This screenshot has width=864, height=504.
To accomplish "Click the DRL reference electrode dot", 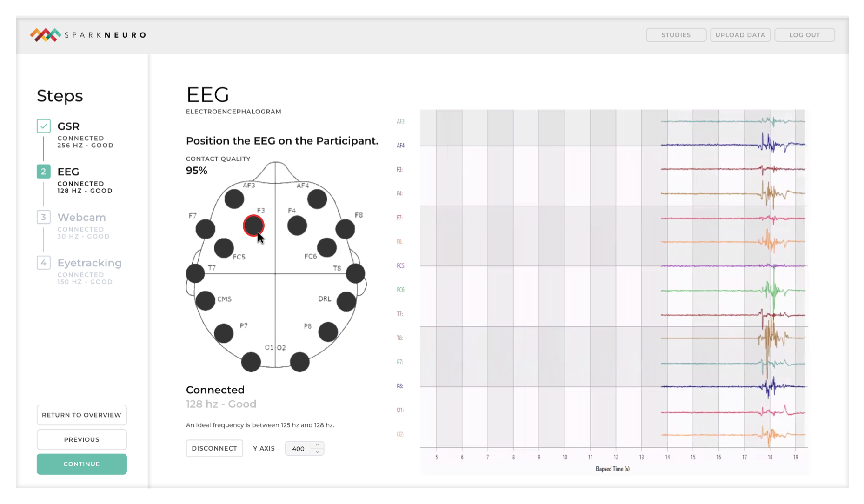I will tap(346, 301).
